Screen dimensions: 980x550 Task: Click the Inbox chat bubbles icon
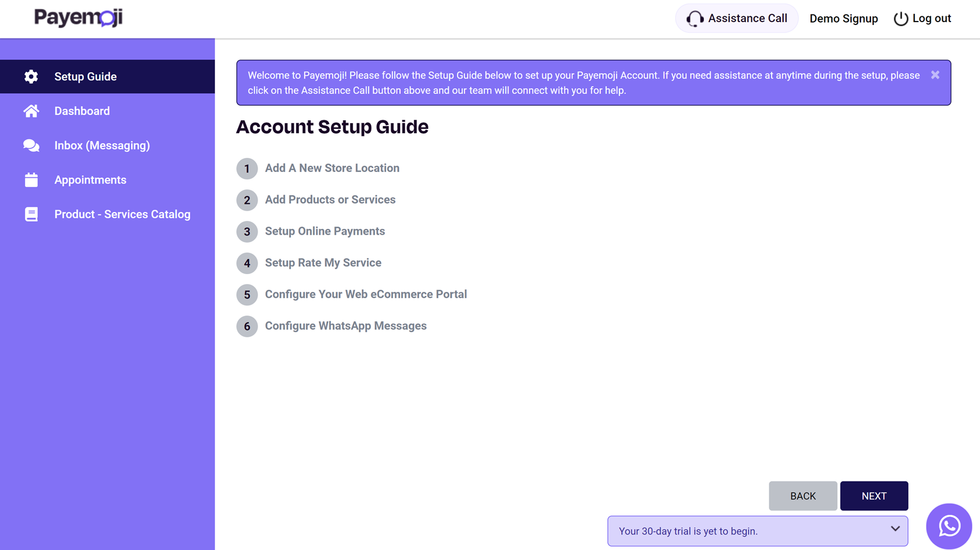tap(31, 146)
